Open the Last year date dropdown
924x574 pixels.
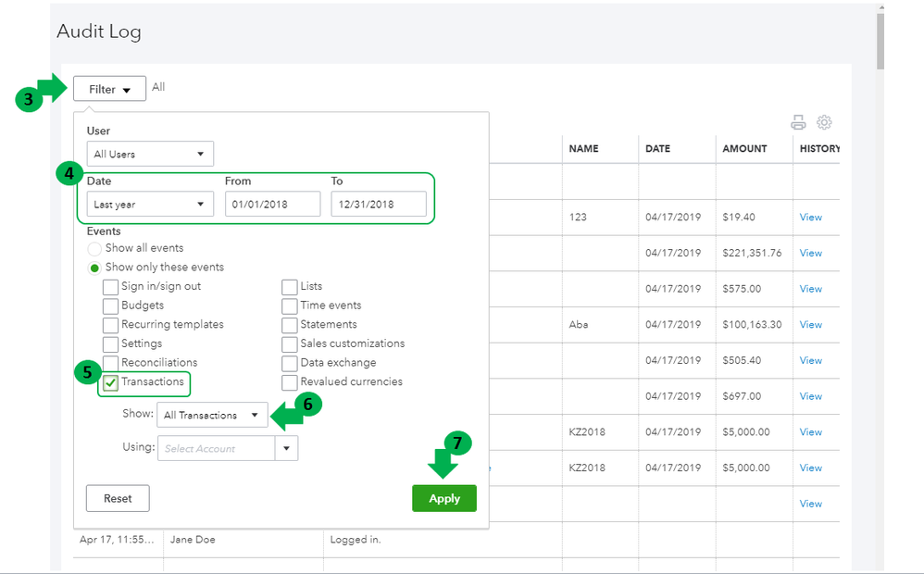click(150, 205)
